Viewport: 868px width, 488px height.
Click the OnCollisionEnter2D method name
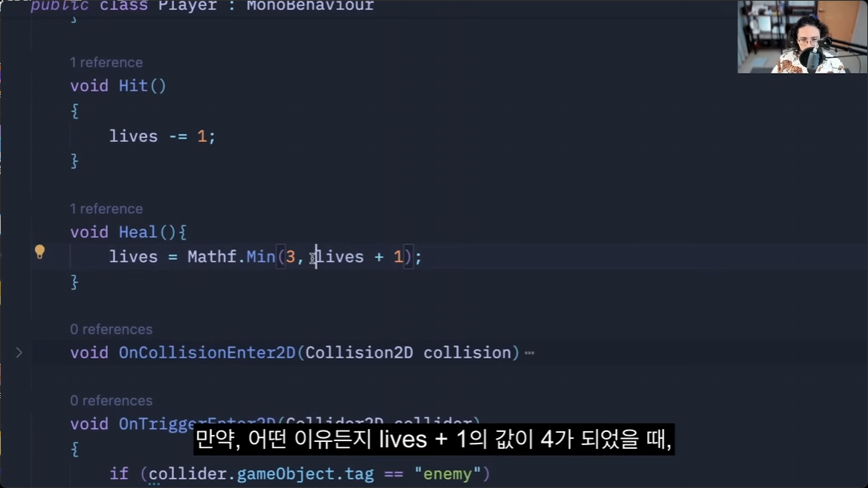207,352
